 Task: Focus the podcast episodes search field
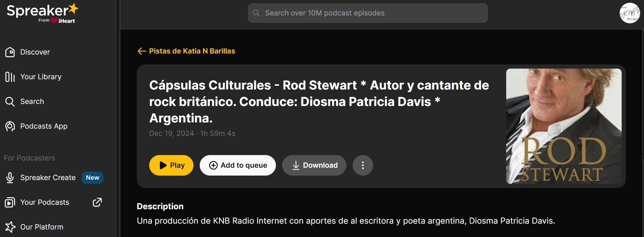(368, 13)
